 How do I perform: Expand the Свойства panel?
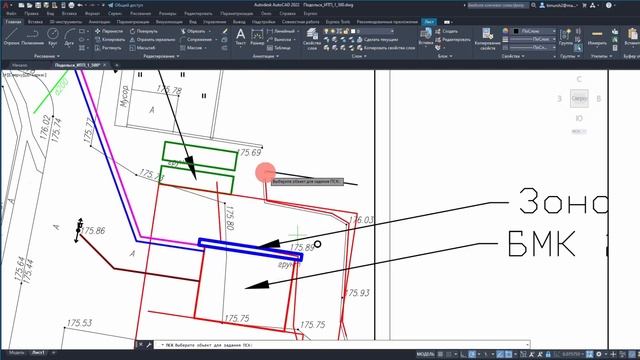click(x=513, y=56)
